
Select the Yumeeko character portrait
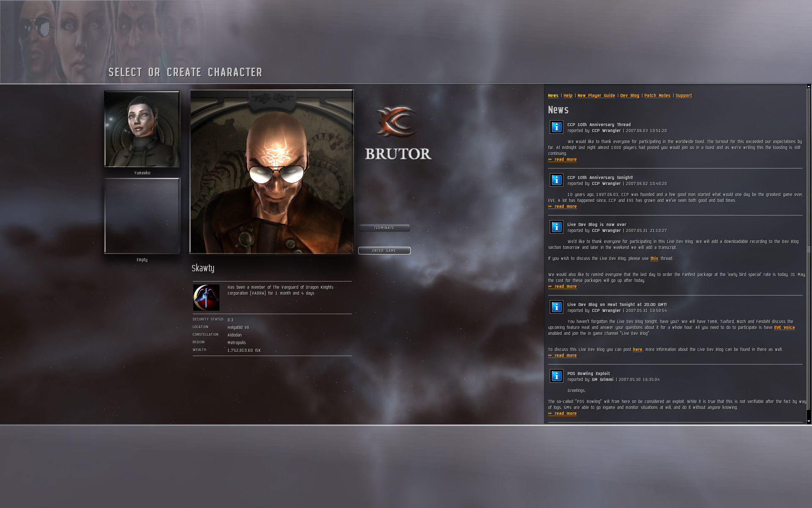click(142, 129)
